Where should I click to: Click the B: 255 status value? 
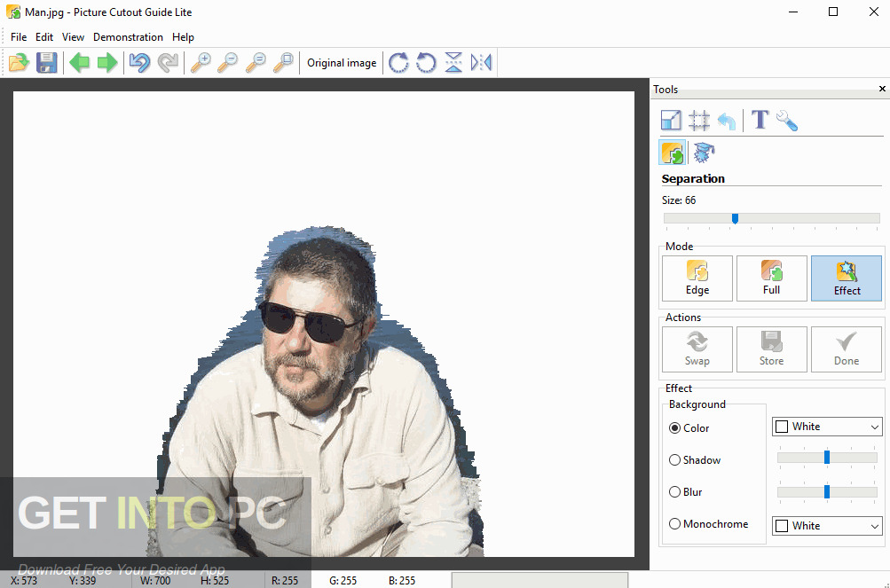click(x=402, y=581)
